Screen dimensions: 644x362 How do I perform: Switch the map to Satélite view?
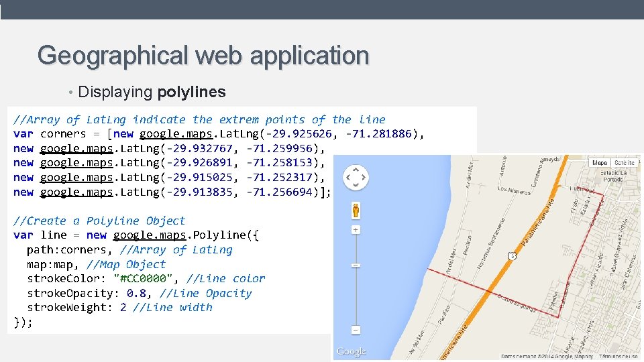(625, 162)
